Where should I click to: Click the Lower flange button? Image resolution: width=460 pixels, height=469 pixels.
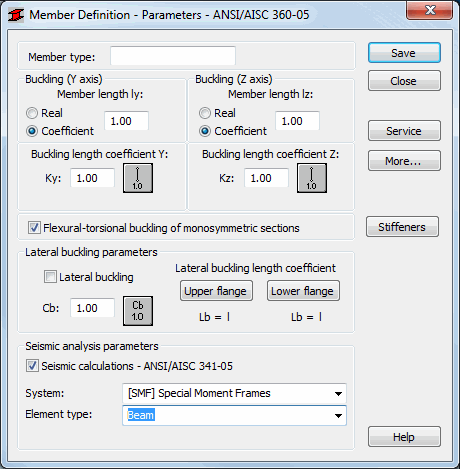click(x=303, y=291)
